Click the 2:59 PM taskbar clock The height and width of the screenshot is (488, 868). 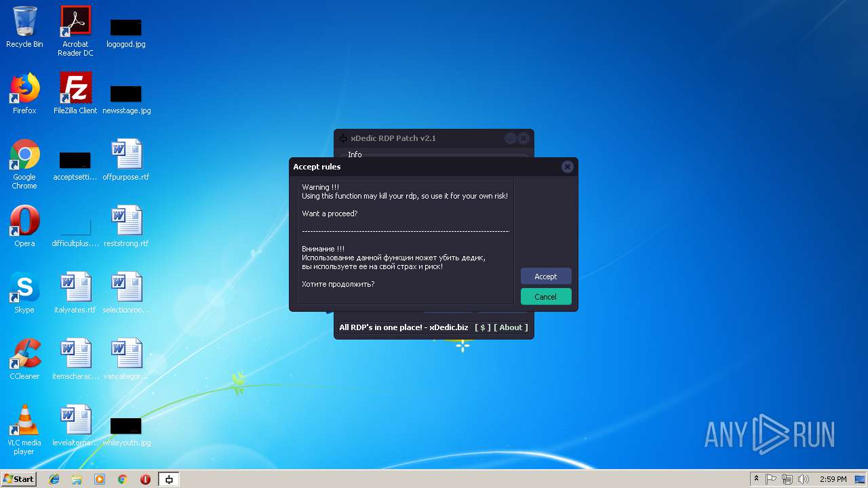click(x=833, y=479)
